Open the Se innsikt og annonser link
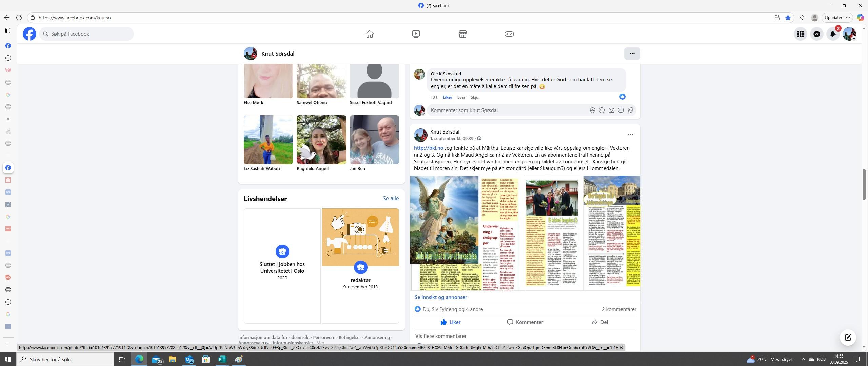Viewport: 868px width, 366px height. pos(440,297)
